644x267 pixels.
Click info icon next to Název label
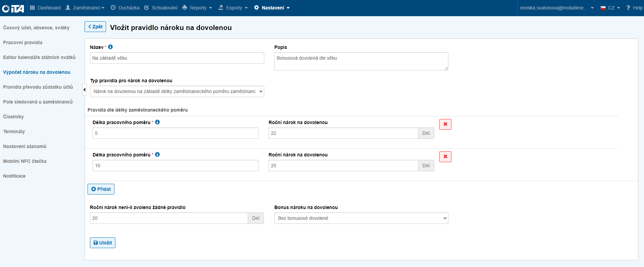[110, 47]
